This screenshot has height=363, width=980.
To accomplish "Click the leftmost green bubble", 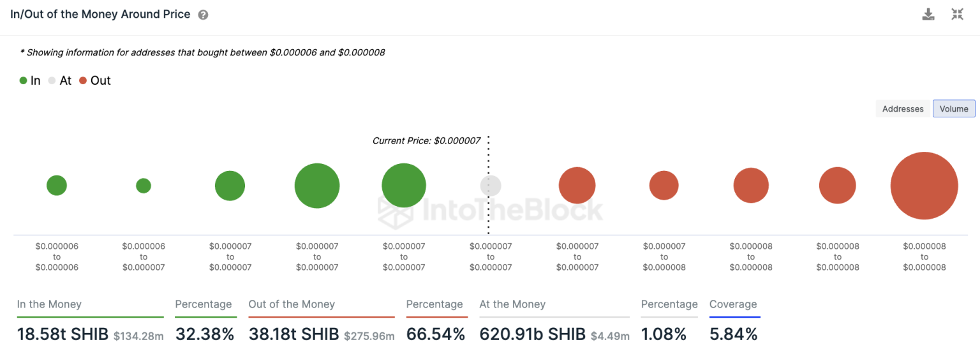I will [57, 186].
